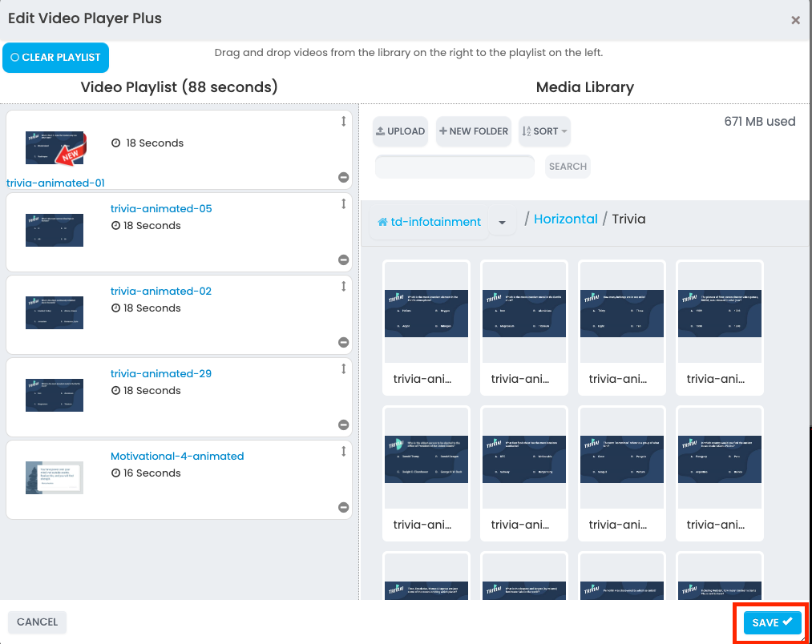Open the trivia-animated-01 playlist link
The image size is (812, 644).
tap(55, 183)
